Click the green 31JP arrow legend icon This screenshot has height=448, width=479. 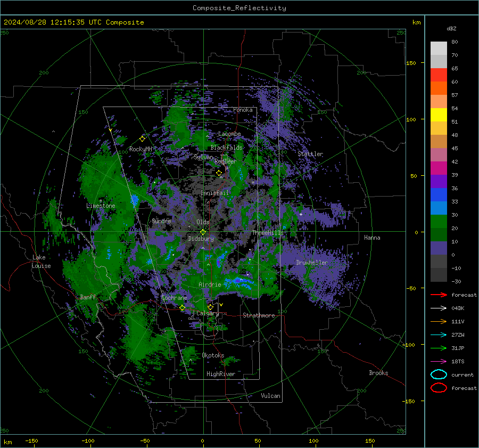click(439, 348)
